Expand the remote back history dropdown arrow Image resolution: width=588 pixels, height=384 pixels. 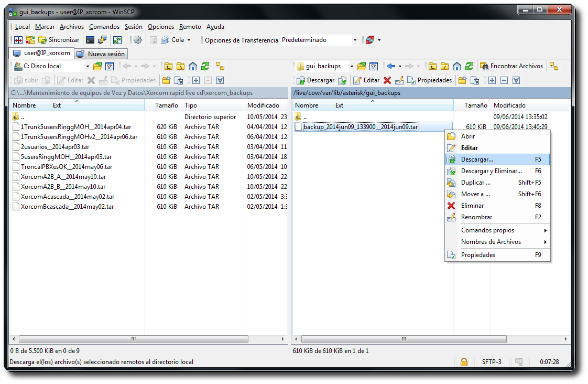[x=400, y=67]
